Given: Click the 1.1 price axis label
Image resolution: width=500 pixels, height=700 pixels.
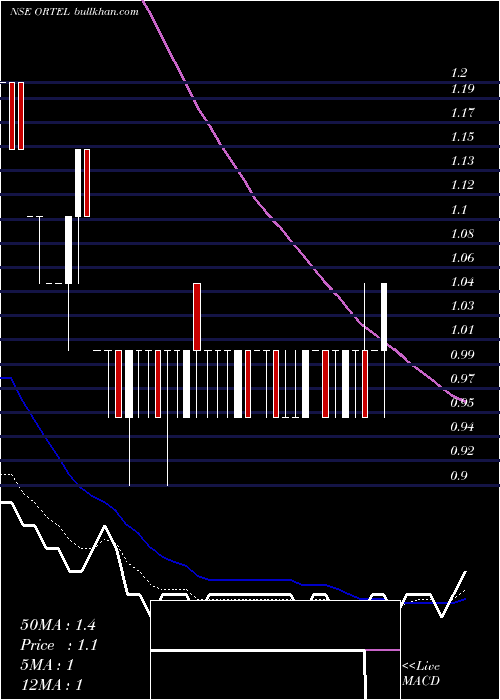Looking at the screenshot, I should (459, 209).
